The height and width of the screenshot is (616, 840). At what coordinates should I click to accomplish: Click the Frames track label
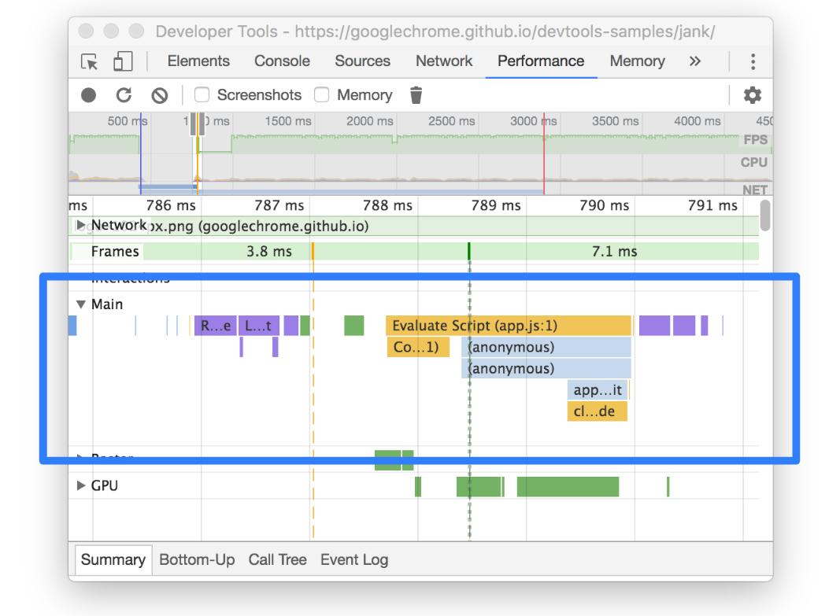[x=115, y=252]
